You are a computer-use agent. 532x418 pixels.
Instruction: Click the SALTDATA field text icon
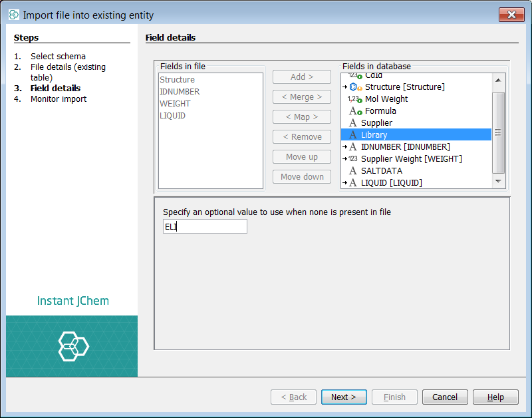coord(352,171)
